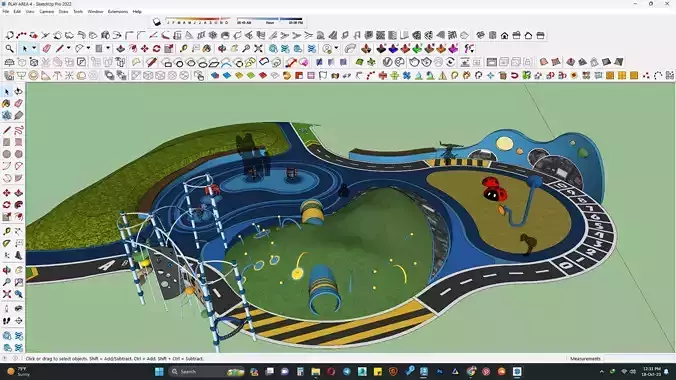The width and height of the screenshot is (676, 380).
Task: Pick the Zoom magnifier in left toolbar
Action: [x=6, y=282]
